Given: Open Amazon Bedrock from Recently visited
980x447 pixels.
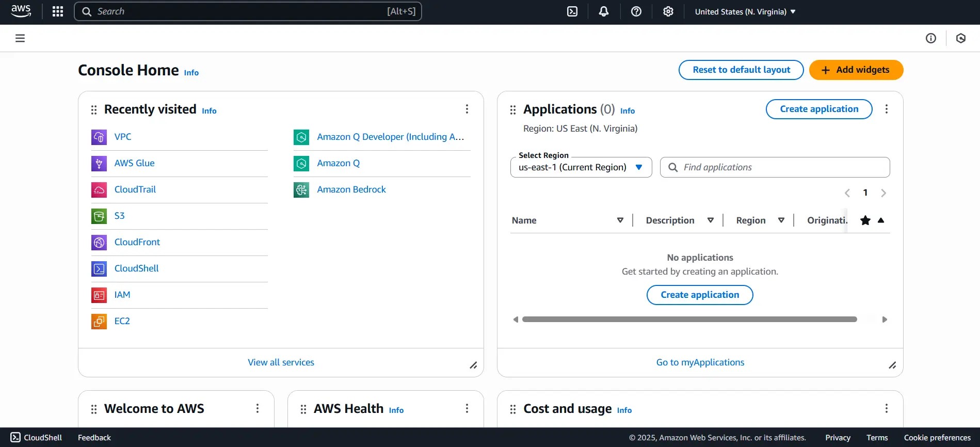Looking at the screenshot, I should [351, 189].
